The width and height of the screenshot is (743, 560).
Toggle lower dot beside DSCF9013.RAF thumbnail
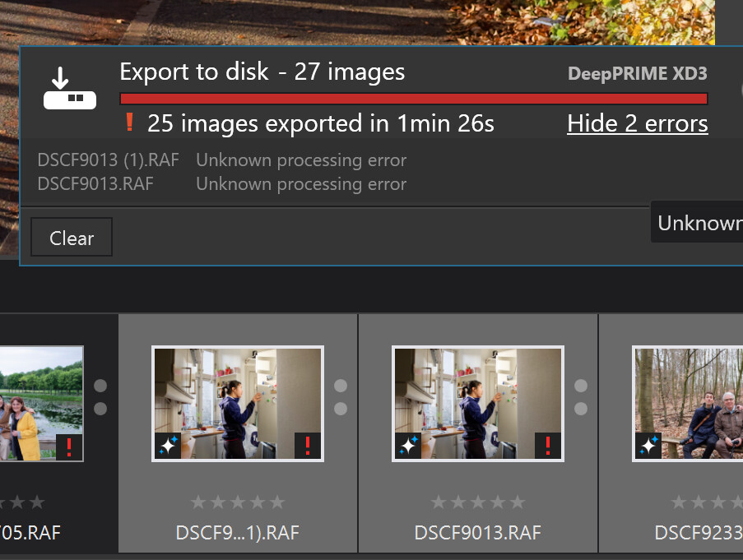(581, 409)
